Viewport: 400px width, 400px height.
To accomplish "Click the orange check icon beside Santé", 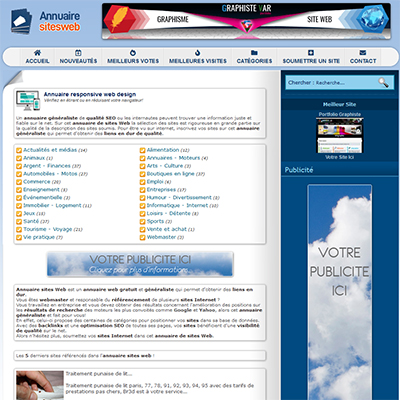I will 19,222.
